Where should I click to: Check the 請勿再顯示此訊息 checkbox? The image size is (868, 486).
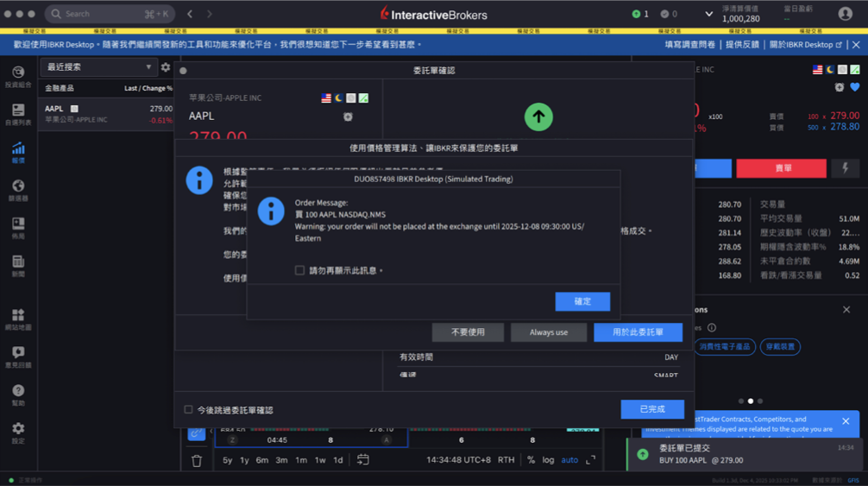299,270
